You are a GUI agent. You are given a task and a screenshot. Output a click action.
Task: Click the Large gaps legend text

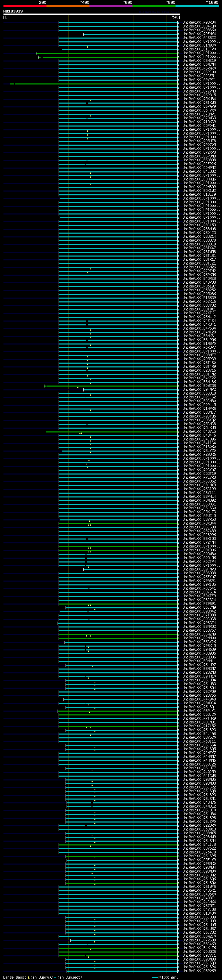43,977
